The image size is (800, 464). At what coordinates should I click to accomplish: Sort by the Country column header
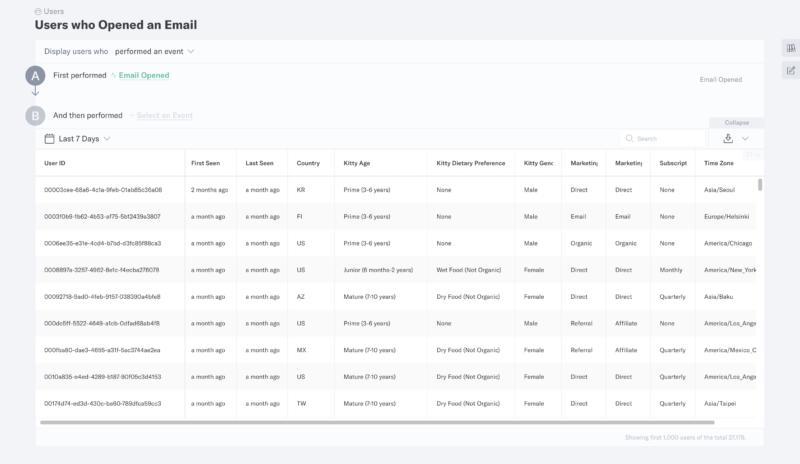pyautogui.click(x=308, y=163)
